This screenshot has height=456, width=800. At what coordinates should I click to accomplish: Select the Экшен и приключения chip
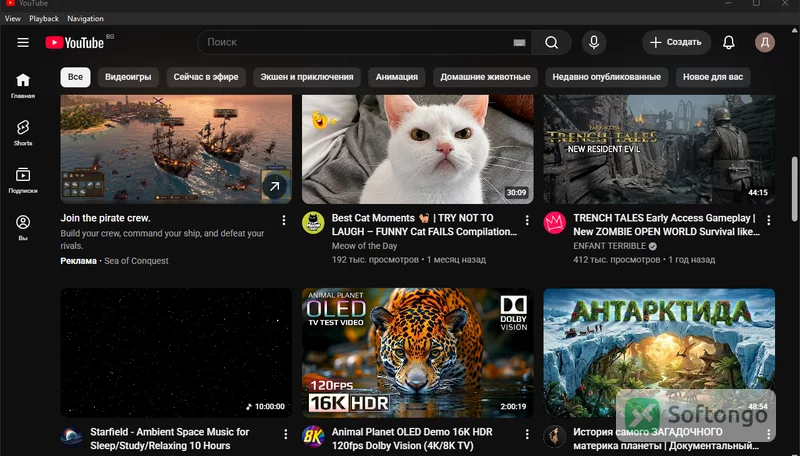tap(307, 77)
